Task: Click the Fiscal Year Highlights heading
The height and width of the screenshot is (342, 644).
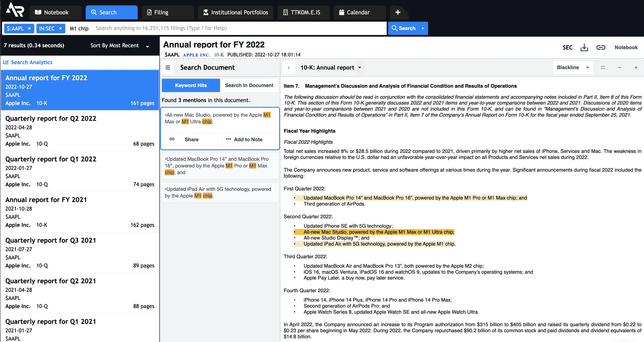Action: click(x=310, y=131)
